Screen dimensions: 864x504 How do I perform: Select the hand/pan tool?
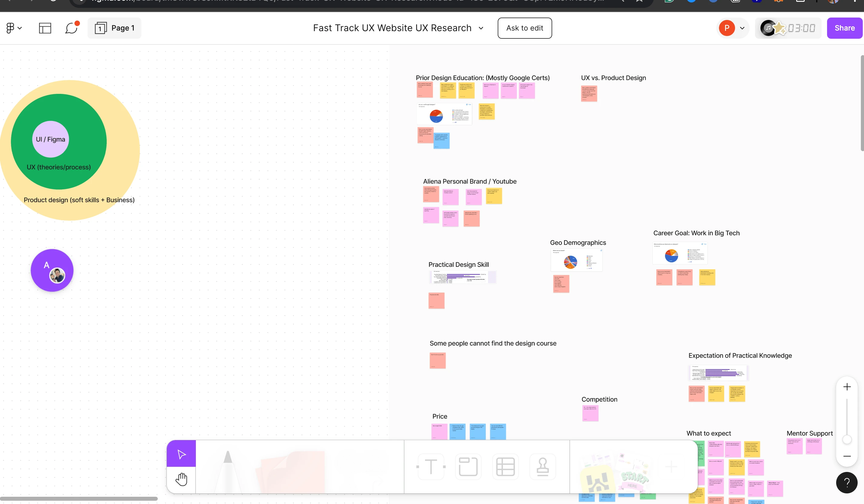(181, 479)
